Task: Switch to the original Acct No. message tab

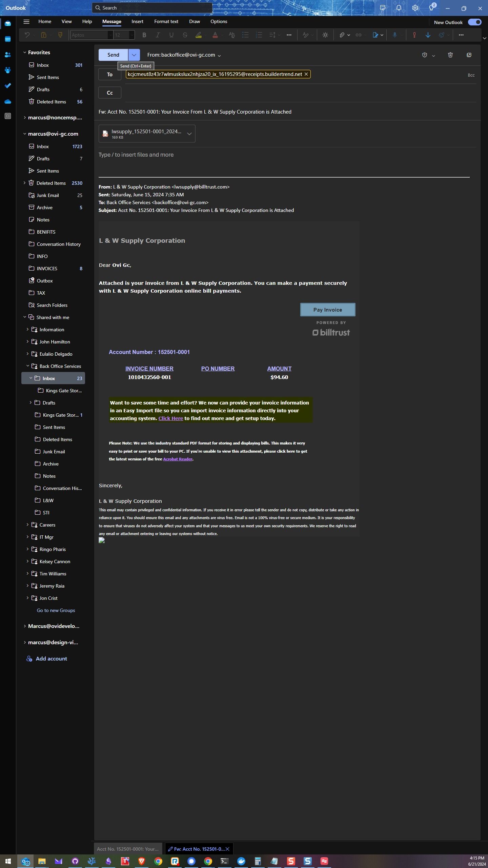Action: click(128, 849)
